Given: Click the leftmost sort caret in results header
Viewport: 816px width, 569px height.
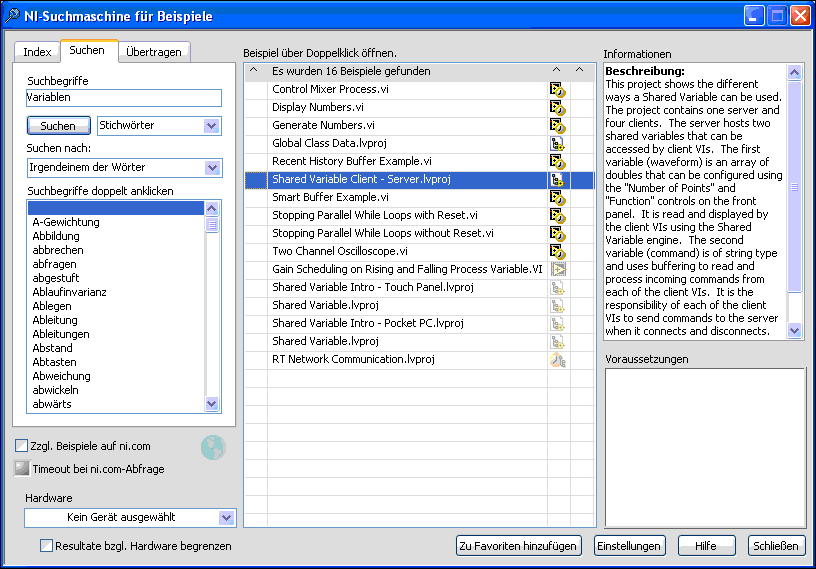Looking at the screenshot, I should (x=253, y=70).
